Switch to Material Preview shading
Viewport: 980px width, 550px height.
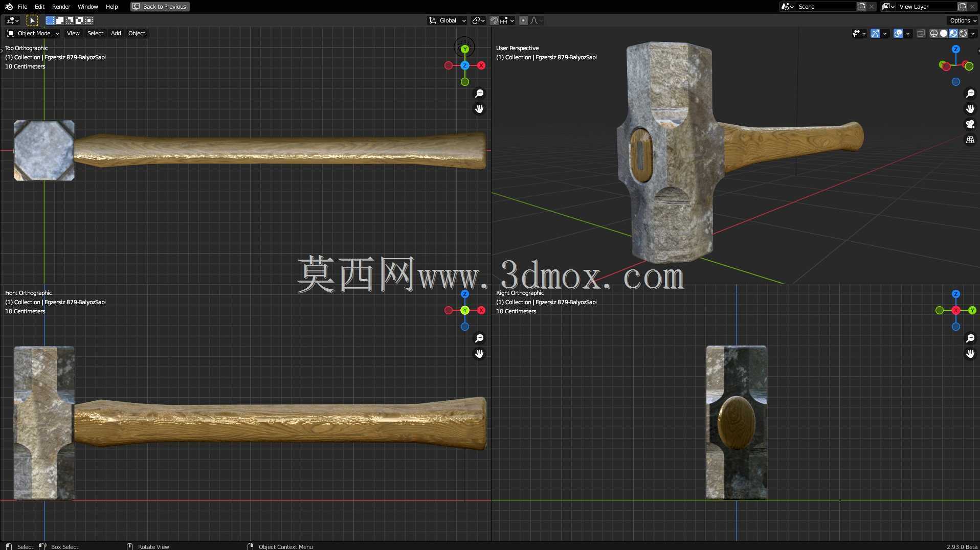coord(953,33)
